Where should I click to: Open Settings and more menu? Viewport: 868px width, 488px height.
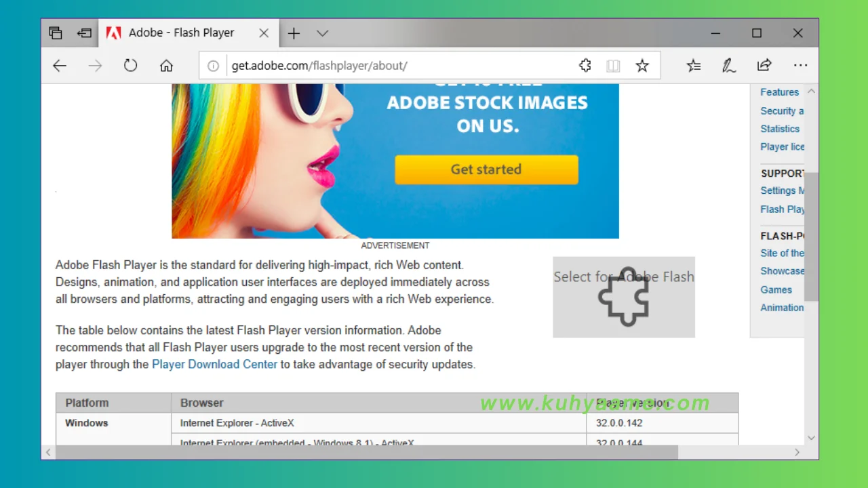click(801, 66)
